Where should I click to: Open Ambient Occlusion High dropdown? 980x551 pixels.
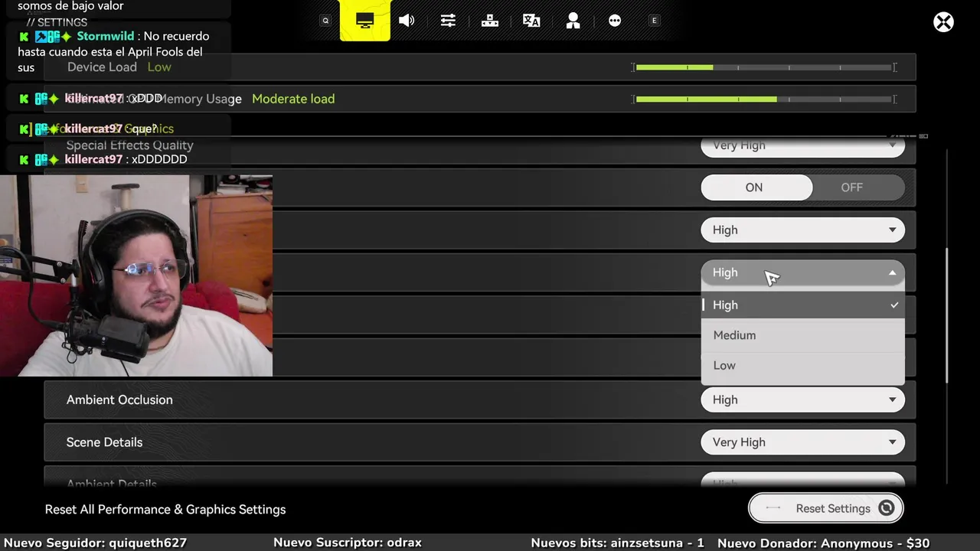(x=802, y=399)
